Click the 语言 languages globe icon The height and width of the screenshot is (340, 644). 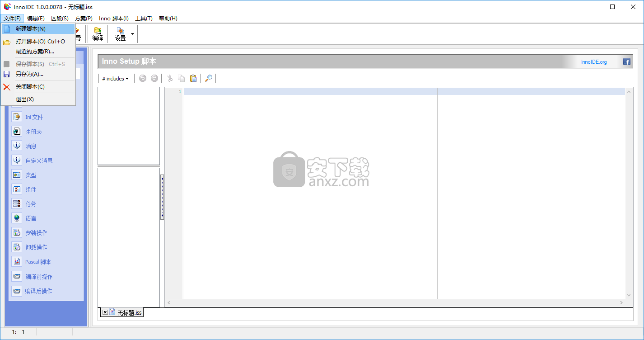pos(17,218)
